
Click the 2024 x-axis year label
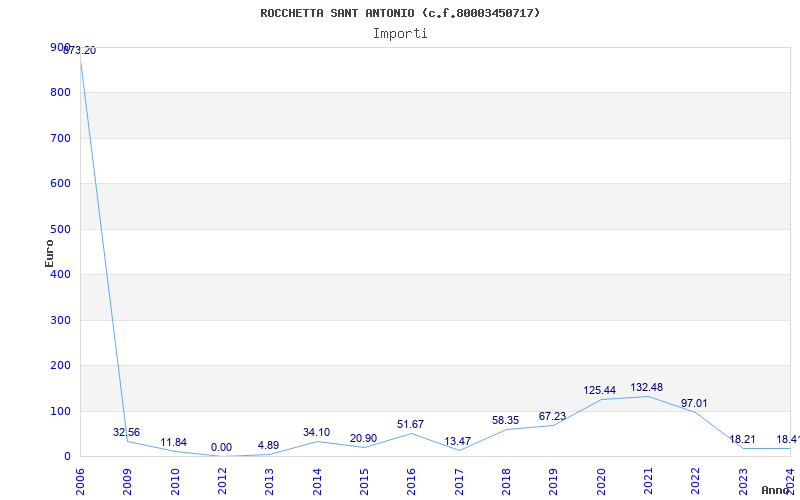point(790,481)
